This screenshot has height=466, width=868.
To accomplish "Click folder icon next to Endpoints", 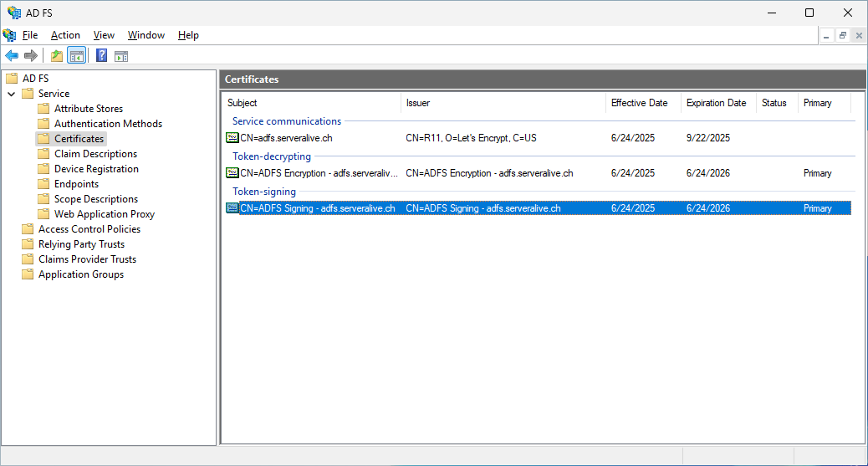I will coord(43,183).
